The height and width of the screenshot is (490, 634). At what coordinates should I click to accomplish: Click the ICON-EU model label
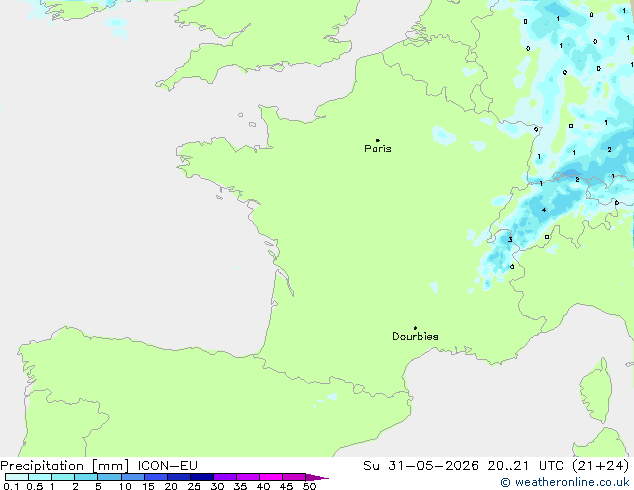tap(167, 466)
